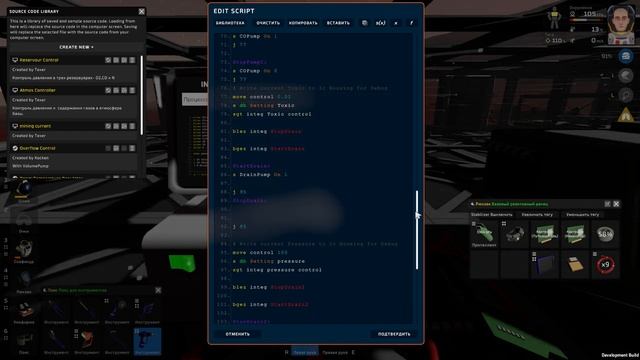Click monitor icon beside Reservour Control
This screenshot has height=360, width=640.
[15, 60]
